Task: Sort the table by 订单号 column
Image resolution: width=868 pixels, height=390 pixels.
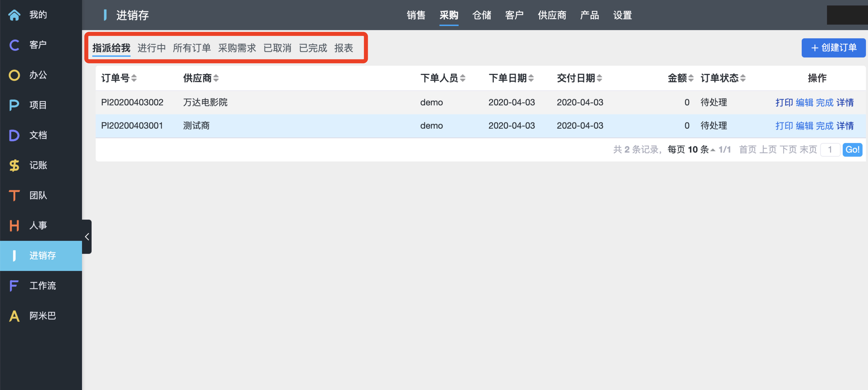Action: (x=134, y=78)
